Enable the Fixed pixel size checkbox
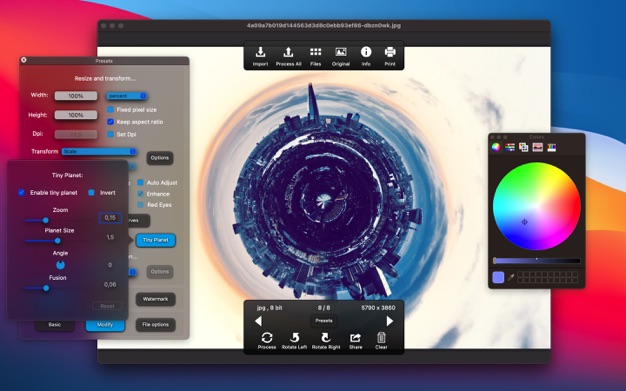The width and height of the screenshot is (626, 391). 111,109
